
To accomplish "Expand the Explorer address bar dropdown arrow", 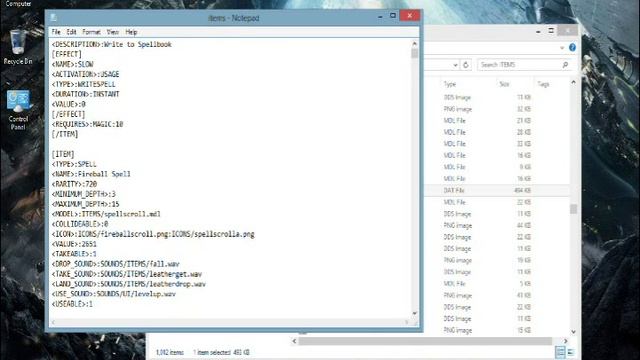I will [455, 65].
